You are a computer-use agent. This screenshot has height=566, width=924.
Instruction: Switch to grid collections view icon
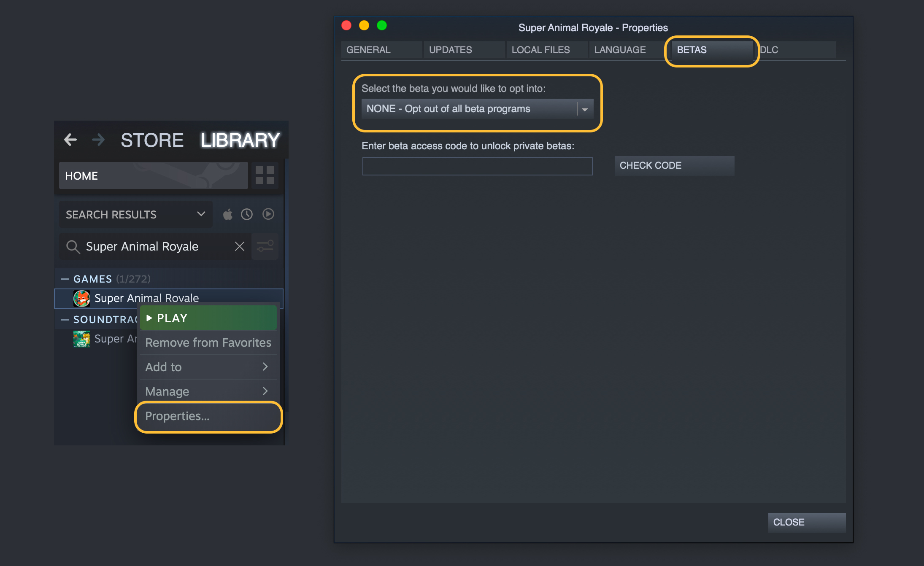[265, 175]
